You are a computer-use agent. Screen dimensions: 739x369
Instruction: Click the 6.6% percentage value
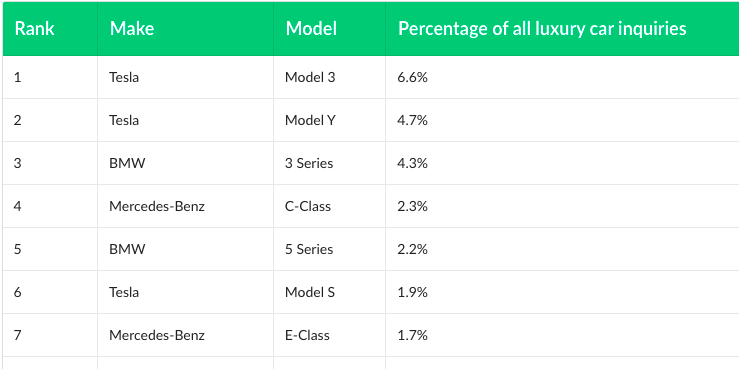click(412, 77)
